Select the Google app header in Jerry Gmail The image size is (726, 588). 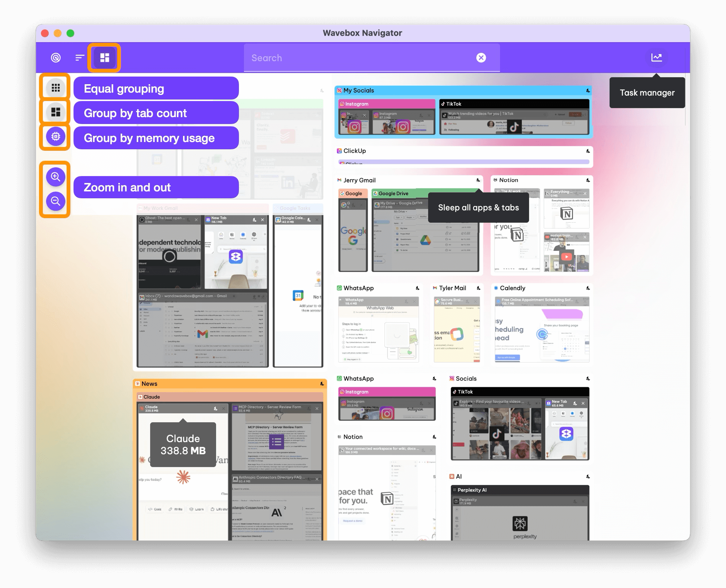353,194
